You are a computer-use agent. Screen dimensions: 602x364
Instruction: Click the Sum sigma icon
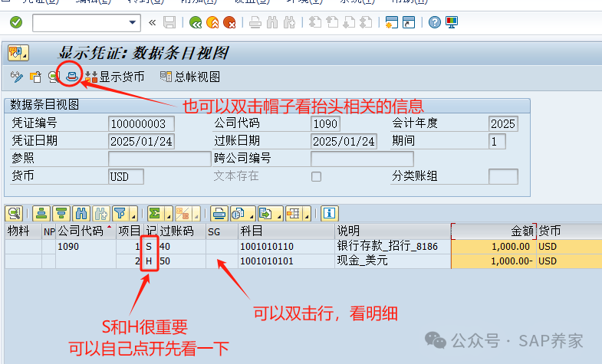point(155,213)
